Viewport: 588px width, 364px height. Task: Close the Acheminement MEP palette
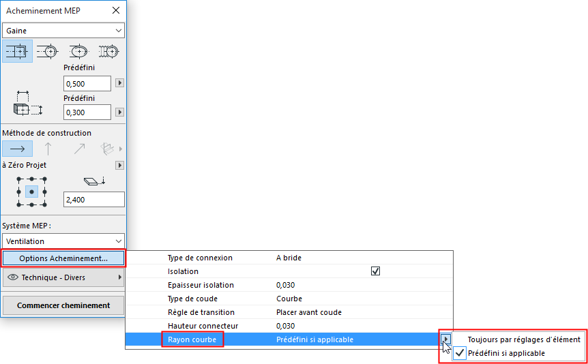116,10
